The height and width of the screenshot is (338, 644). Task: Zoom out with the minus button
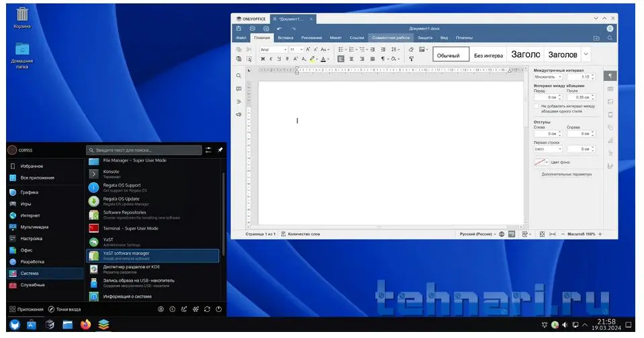(563, 234)
